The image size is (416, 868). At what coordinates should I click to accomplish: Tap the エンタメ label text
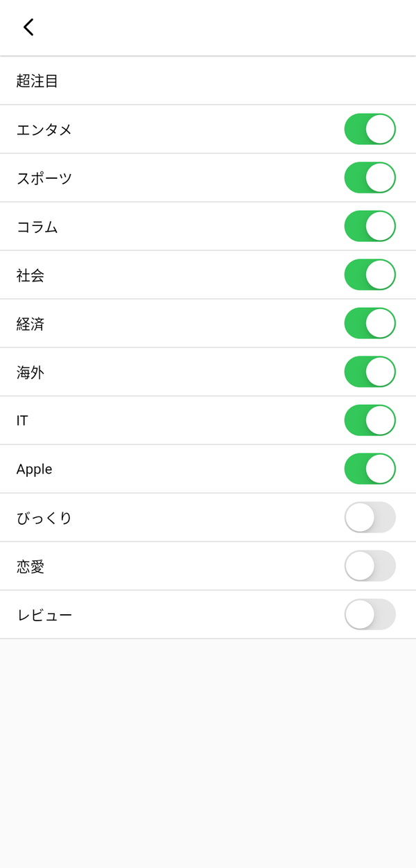point(44,130)
